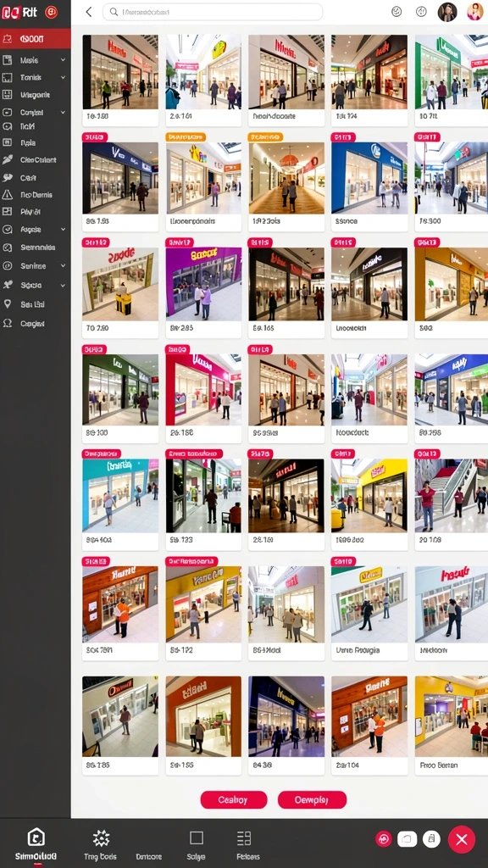Click the red badge above the escalator thumbnail
The image size is (488, 868).
pyautogui.click(x=427, y=454)
